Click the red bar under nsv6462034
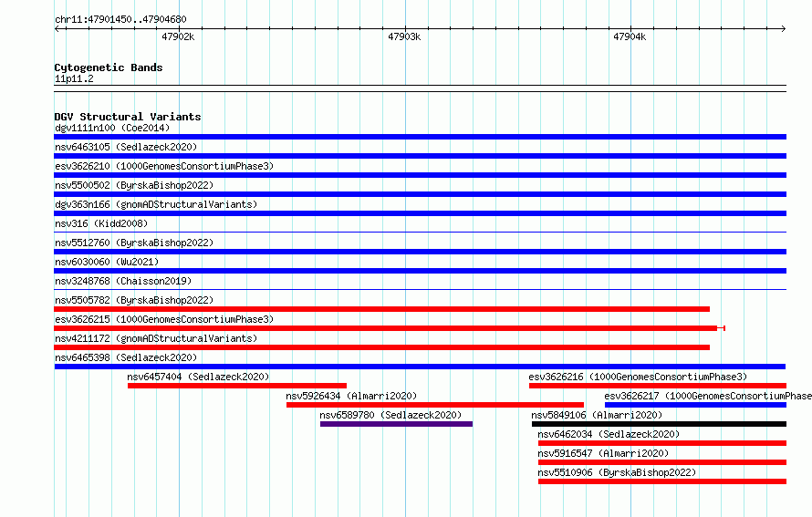Screen dimensions: 812x517 pyautogui.click(x=662, y=443)
